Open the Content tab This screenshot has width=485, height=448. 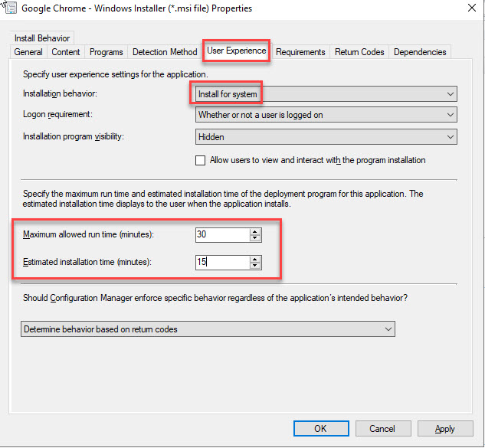tap(66, 52)
